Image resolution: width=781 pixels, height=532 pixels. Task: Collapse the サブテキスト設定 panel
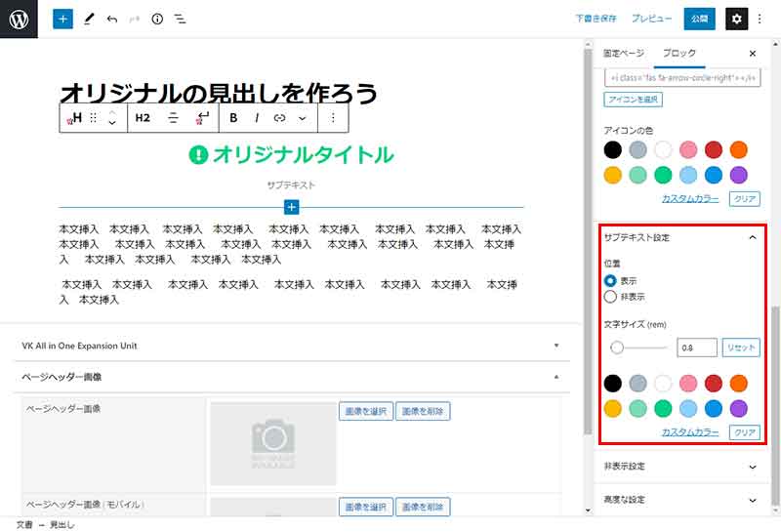pyautogui.click(x=752, y=237)
